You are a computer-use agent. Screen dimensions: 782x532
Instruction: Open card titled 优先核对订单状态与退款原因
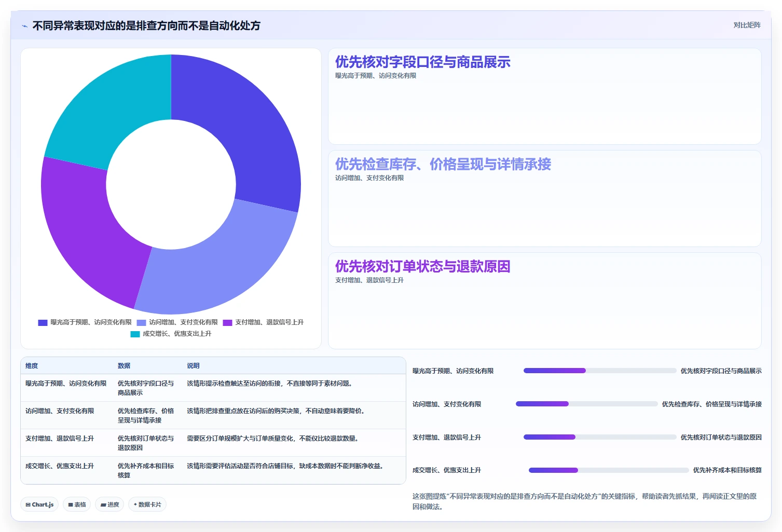pos(544,301)
